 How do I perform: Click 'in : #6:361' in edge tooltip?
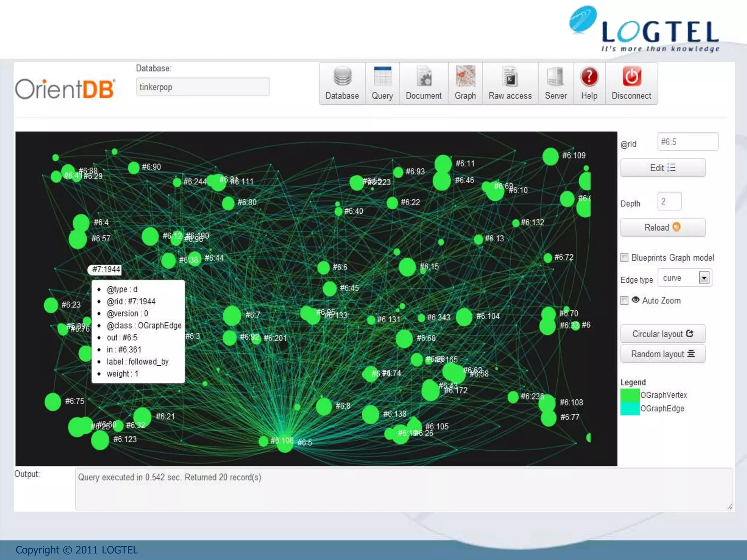[124, 350]
